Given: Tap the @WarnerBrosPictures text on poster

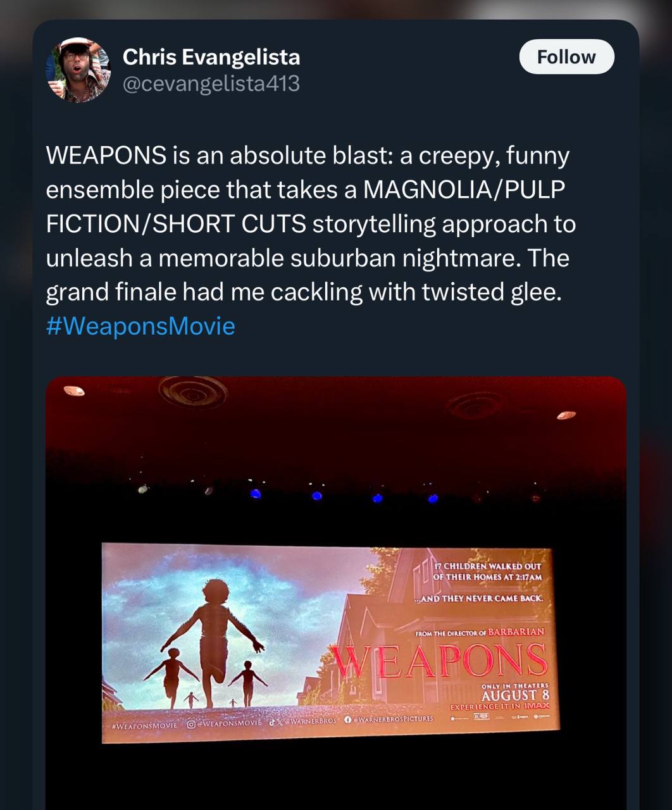Looking at the screenshot, I should point(393,719).
